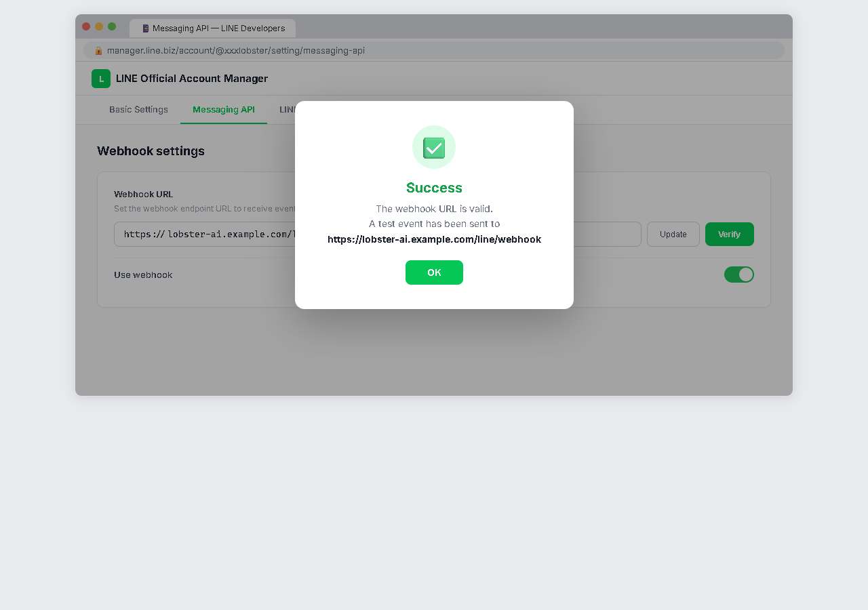The image size is (868, 610).
Task: Toggle the Use webhook switch off
Action: [x=739, y=274]
